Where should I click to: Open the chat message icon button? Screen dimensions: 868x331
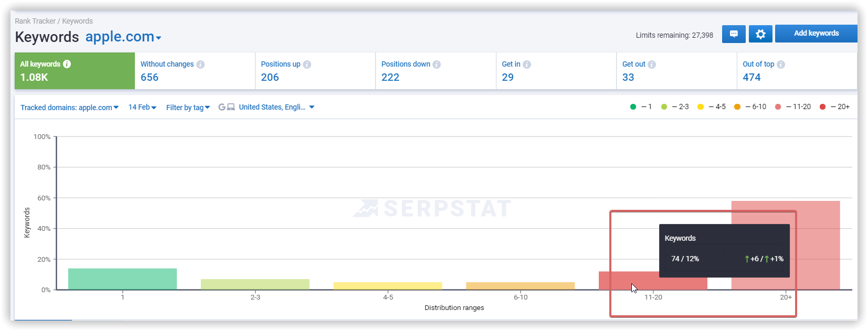pos(734,34)
